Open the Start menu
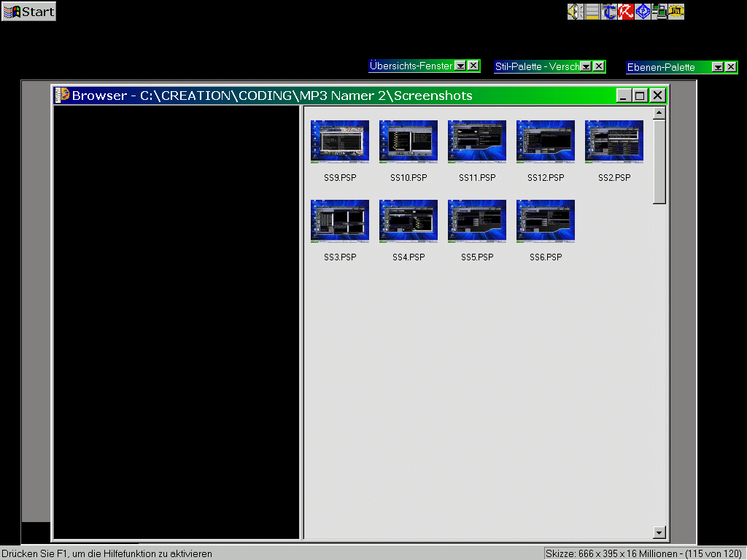Screen dimensions: 747x560 tap(29, 12)
